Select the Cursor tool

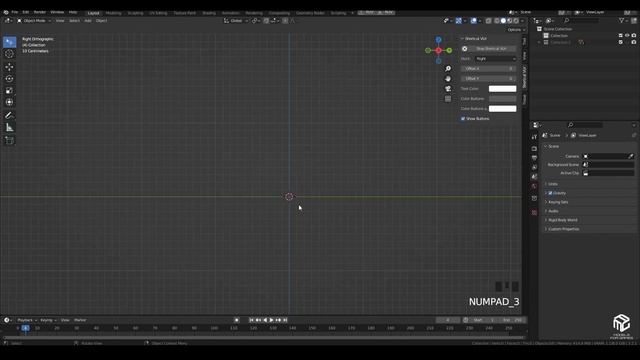pos(9,54)
